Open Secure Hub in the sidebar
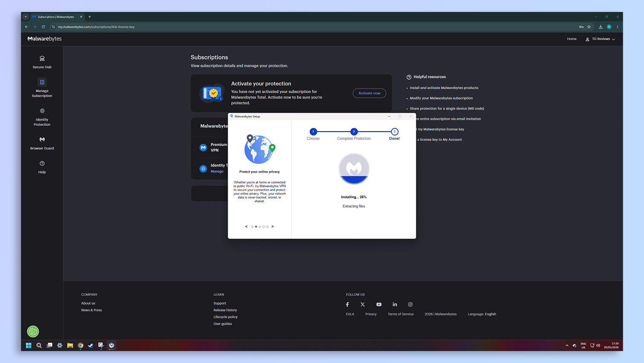The width and height of the screenshot is (644, 363). (42, 62)
